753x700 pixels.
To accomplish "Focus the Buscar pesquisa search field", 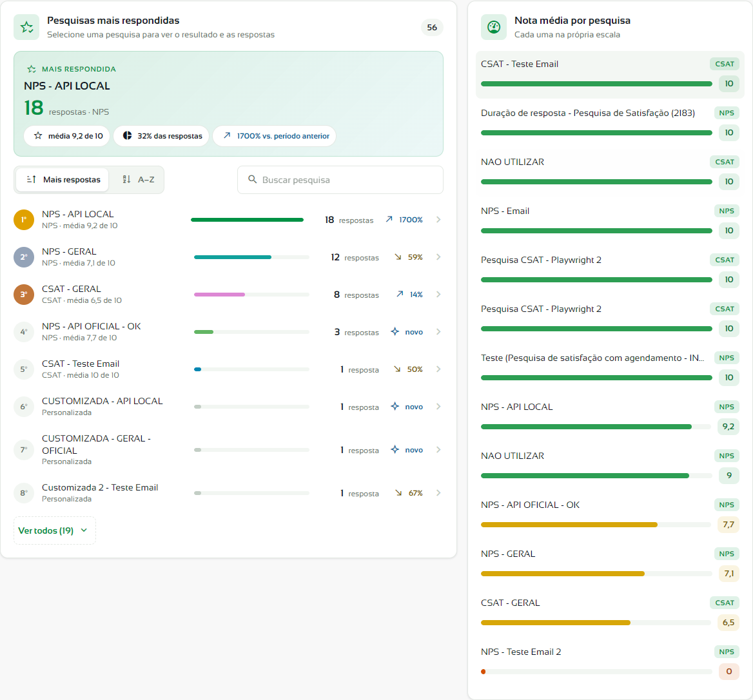I will [340, 180].
